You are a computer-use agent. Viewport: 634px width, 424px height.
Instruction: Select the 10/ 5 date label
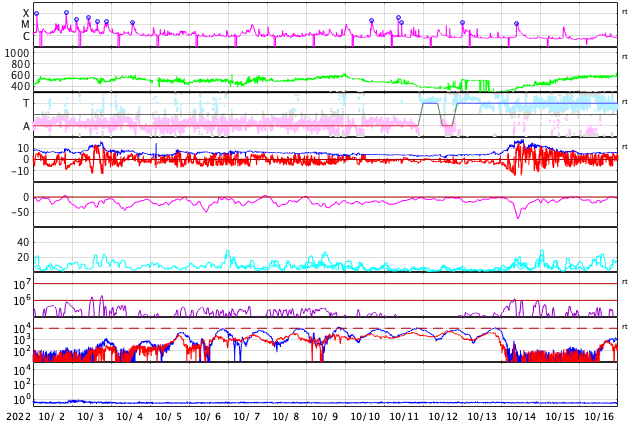tap(169, 417)
